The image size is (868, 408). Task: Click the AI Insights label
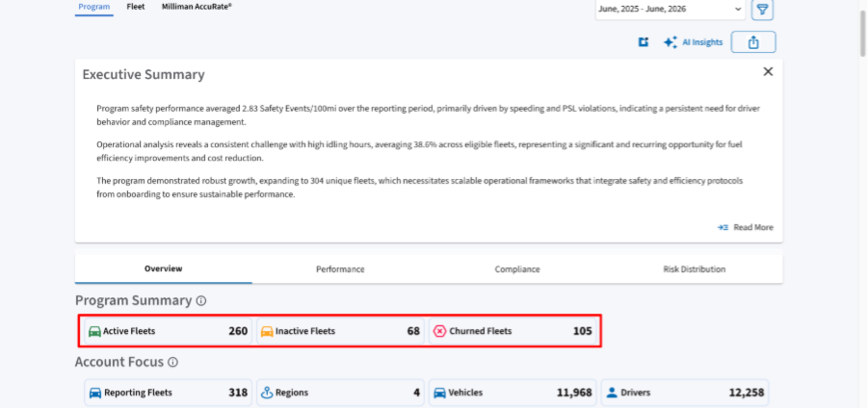(702, 42)
